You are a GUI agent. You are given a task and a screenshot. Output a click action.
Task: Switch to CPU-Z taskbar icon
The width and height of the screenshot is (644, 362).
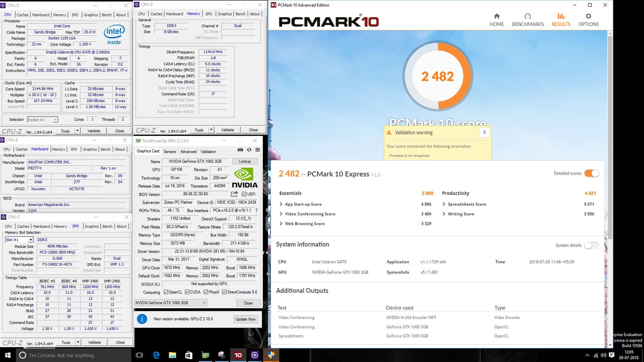tap(255, 355)
